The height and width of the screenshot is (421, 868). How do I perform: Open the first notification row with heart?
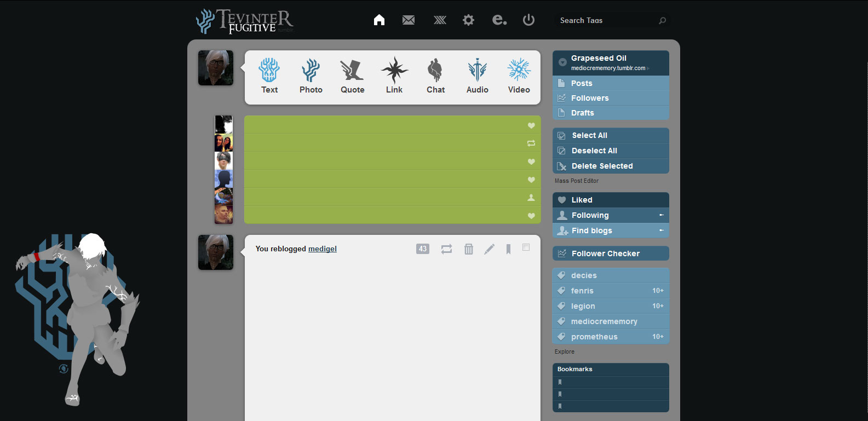click(x=392, y=125)
